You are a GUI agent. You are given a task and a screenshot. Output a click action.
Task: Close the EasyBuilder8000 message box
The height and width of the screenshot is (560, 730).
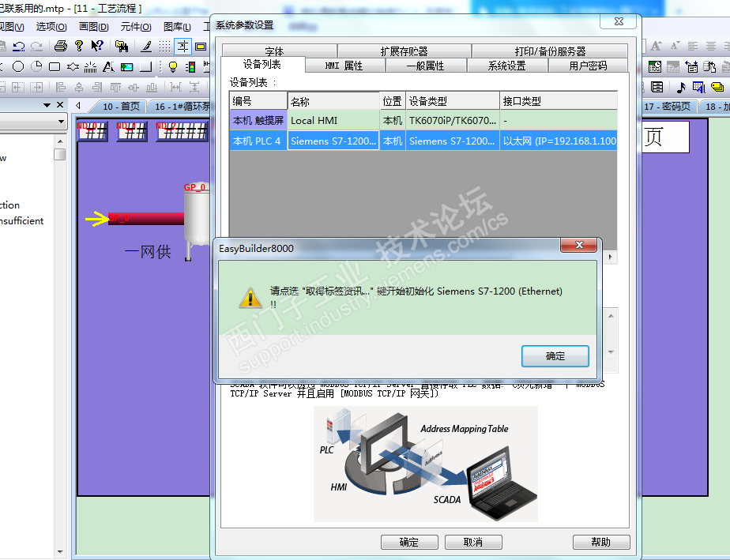(578, 245)
